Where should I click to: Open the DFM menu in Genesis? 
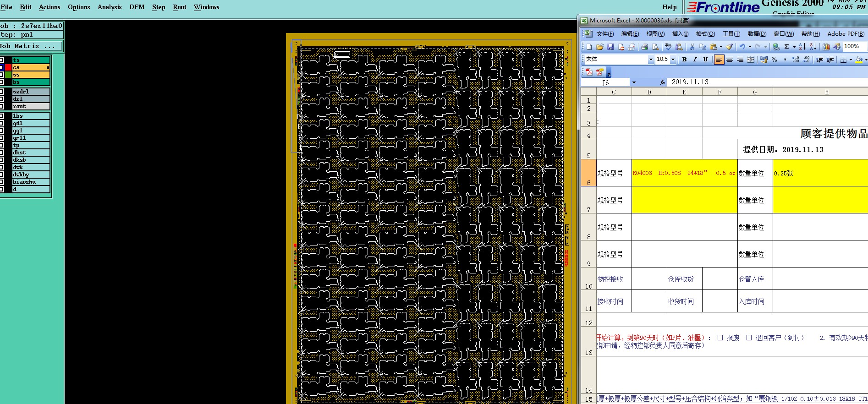[x=137, y=7]
